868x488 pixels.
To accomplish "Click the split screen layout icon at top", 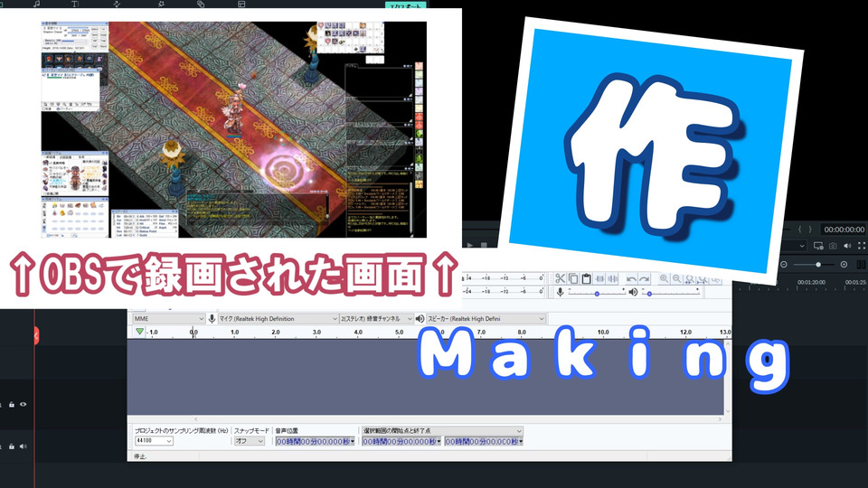I will pos(241,4).
